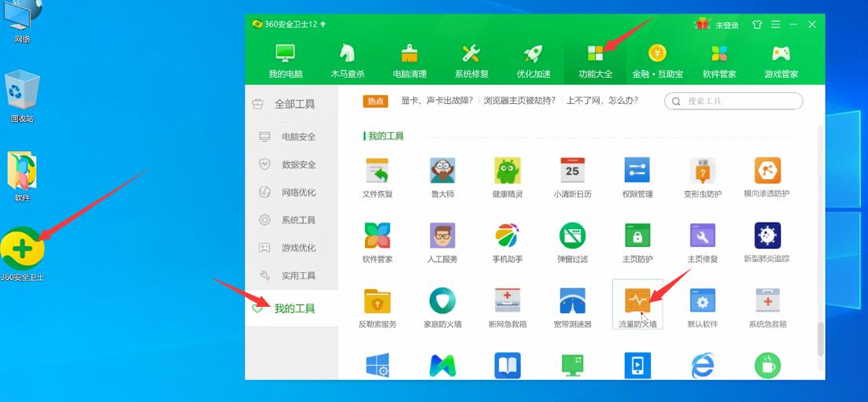Select 系统工具 category in sidebar

291,219
